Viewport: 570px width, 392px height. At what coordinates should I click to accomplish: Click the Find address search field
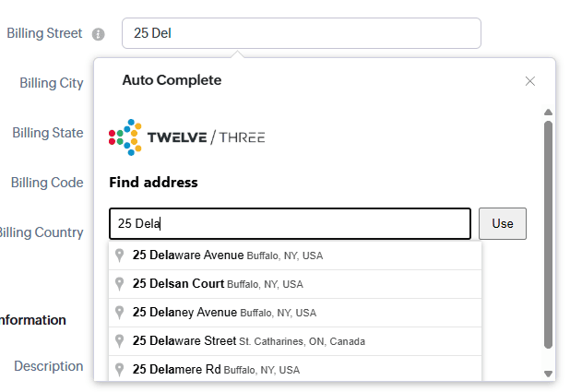click(x=290, y=224)
